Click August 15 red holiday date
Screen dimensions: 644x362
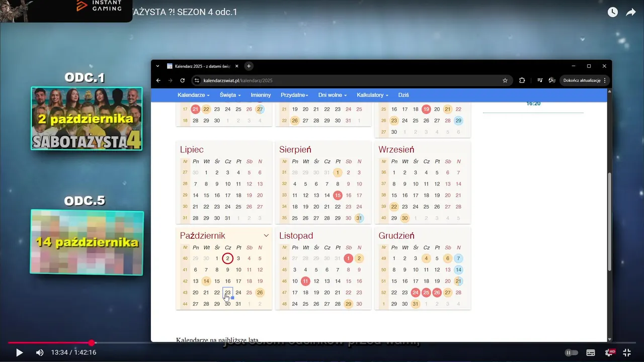(x=338, y=195)
